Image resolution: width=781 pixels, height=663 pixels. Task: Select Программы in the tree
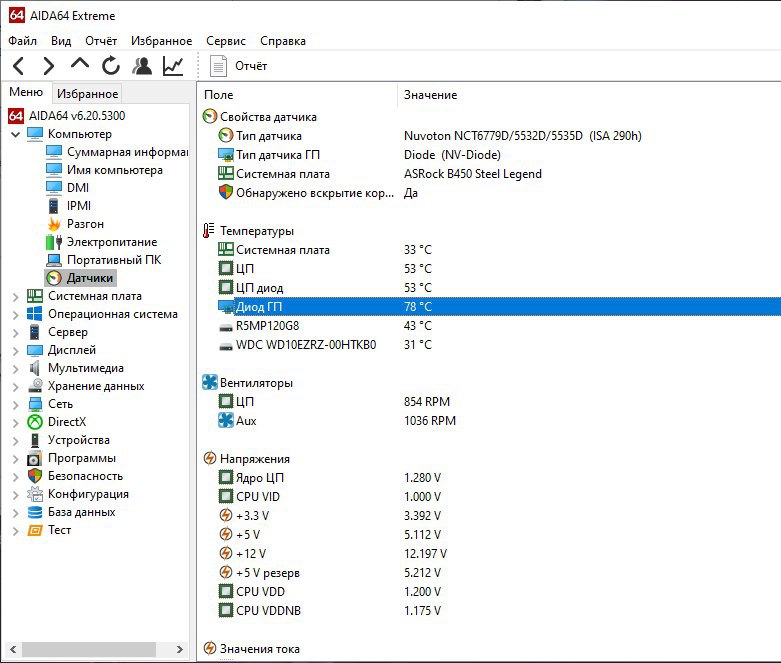click(82, 458)
